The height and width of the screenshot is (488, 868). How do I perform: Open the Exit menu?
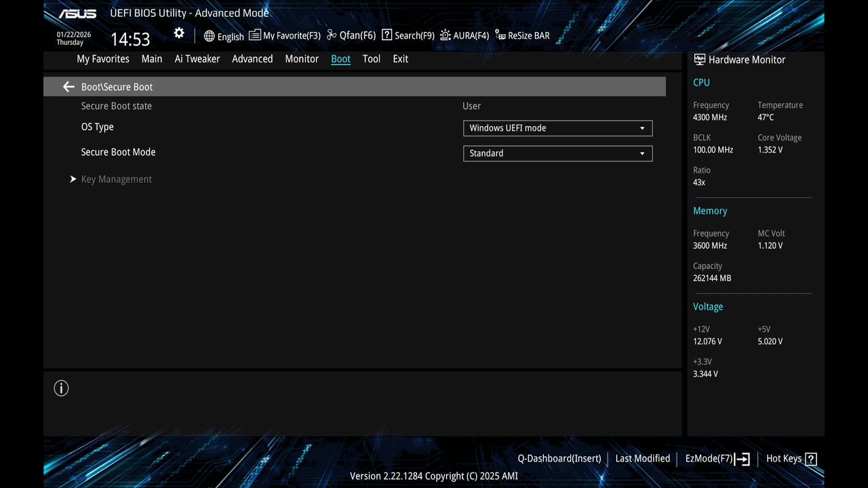pyautogui.click(x=400, y=59)
